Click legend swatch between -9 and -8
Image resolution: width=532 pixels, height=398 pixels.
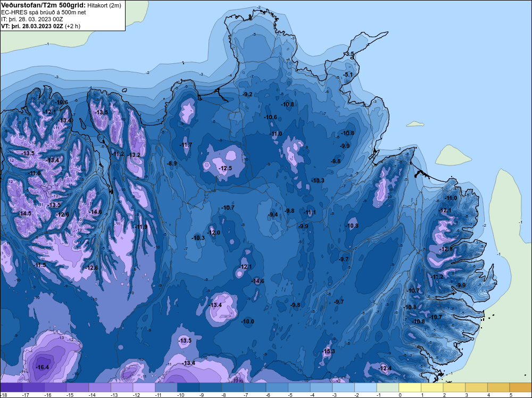(211, 387)
